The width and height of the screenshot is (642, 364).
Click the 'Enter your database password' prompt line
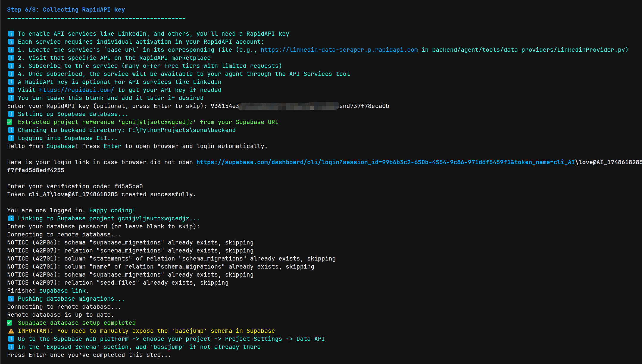tap(103, 227)
